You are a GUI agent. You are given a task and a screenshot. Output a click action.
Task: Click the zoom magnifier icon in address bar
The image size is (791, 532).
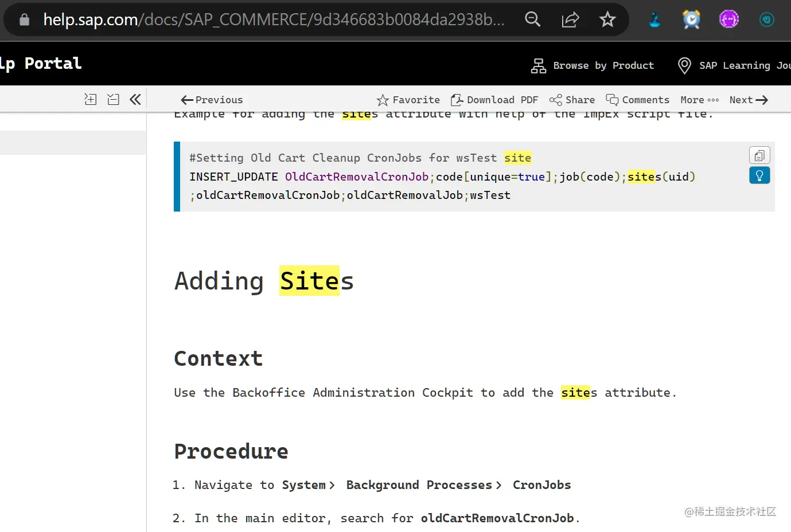pyautogui.click(x=533, y=19)
